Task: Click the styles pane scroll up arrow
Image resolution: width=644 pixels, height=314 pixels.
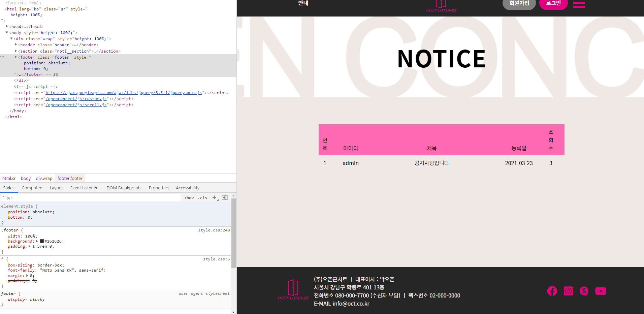Action: 233,196
